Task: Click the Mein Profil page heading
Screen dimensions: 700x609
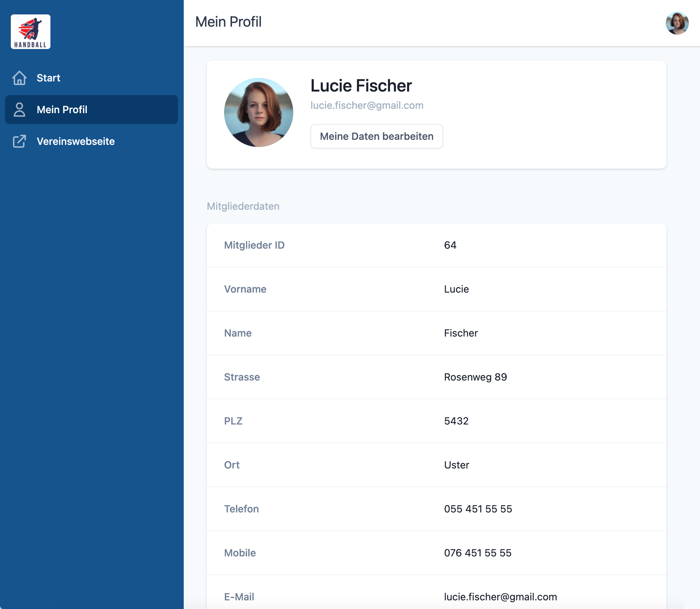Action: pyautogui.click(x=228, y=22)
